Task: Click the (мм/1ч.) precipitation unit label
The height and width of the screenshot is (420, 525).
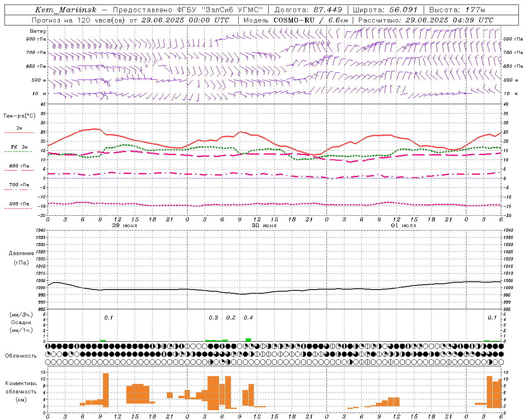Action: click(21, 330)
